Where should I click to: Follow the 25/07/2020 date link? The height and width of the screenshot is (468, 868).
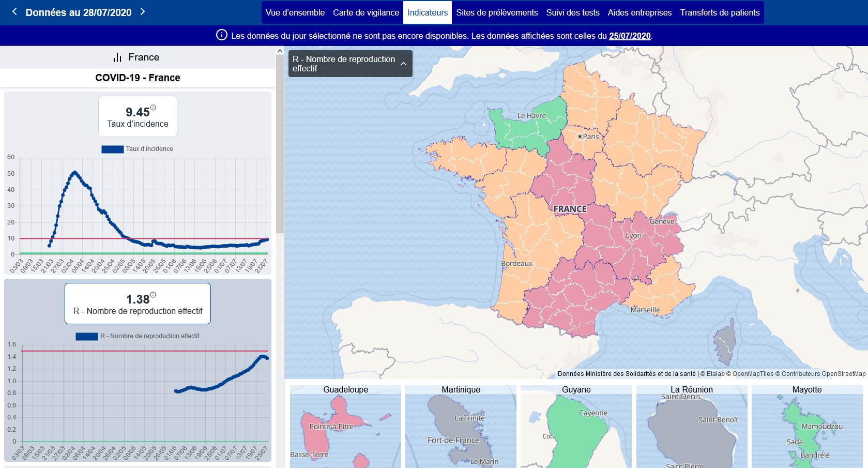point(629,36)
